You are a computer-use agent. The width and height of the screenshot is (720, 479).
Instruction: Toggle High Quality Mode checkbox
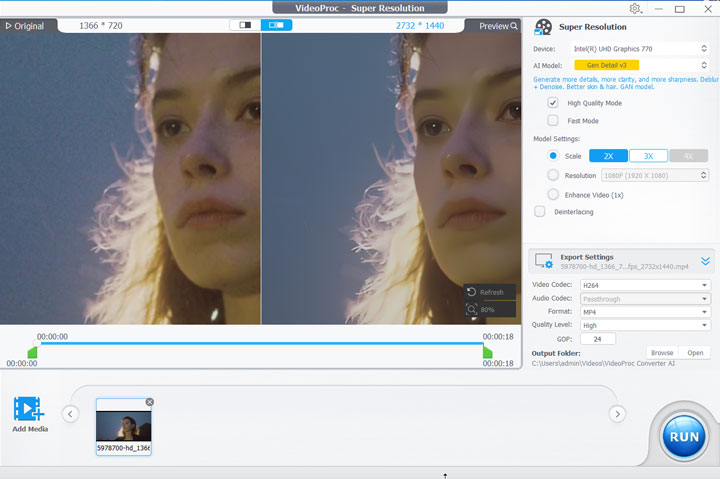553,103
